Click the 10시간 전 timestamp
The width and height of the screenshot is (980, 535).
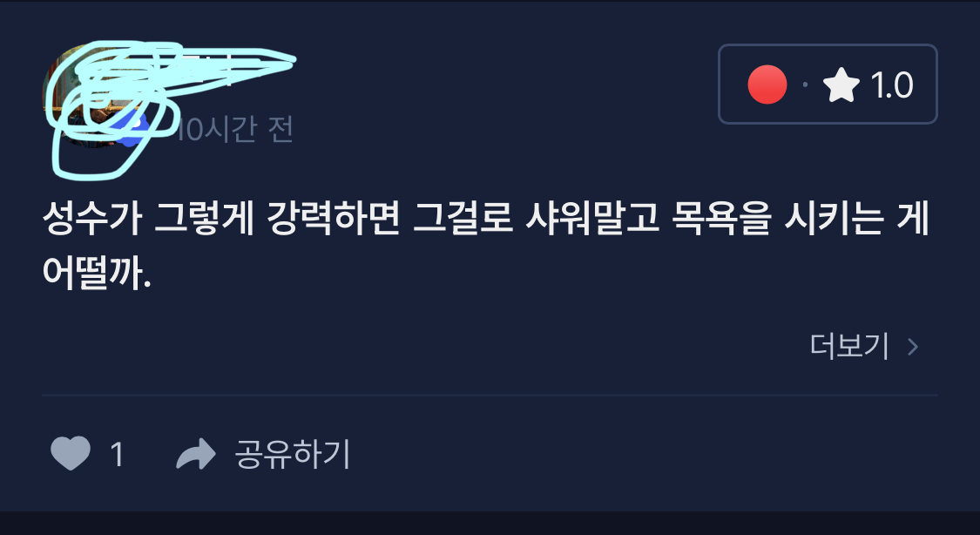pyautogui.click(x=235, y=131)
